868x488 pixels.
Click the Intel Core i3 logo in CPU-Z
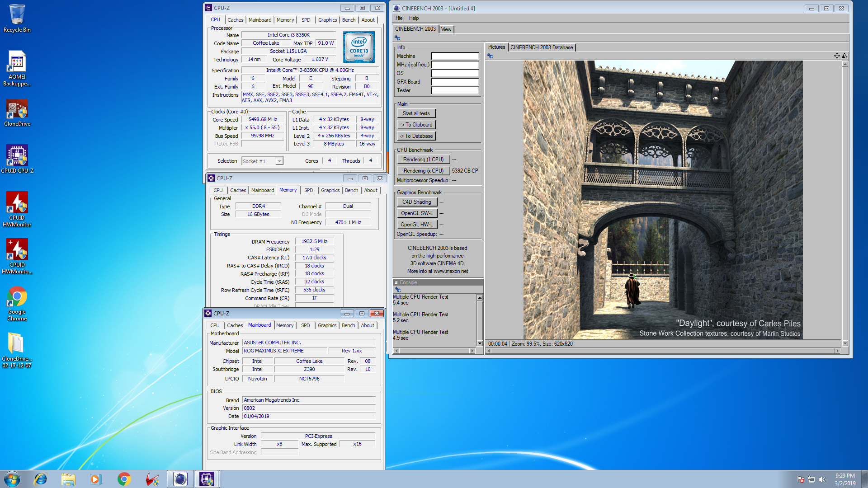click(x=359, y=47)
